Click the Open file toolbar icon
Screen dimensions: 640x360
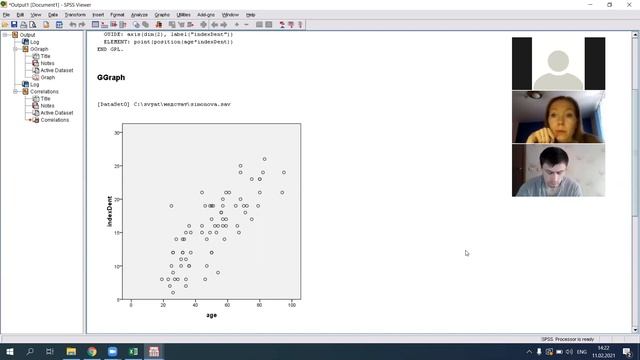pyautogui.click(x=5, y=24)
